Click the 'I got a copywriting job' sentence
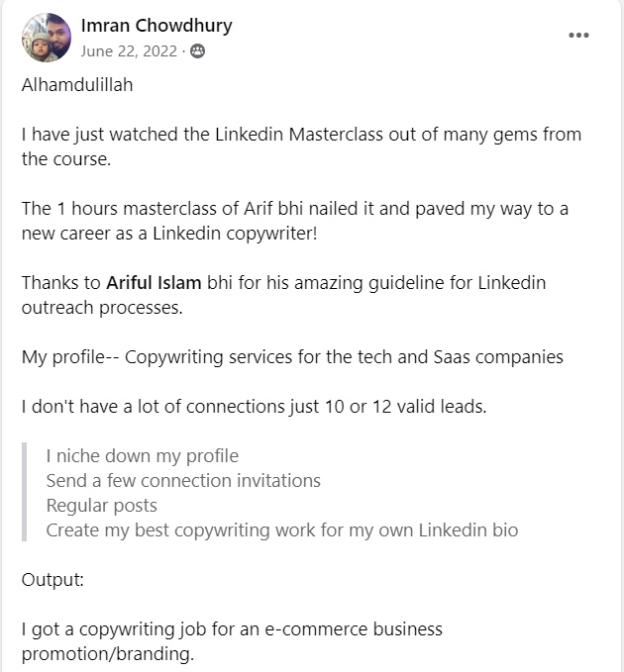The image size is (624, 672). 232,629
